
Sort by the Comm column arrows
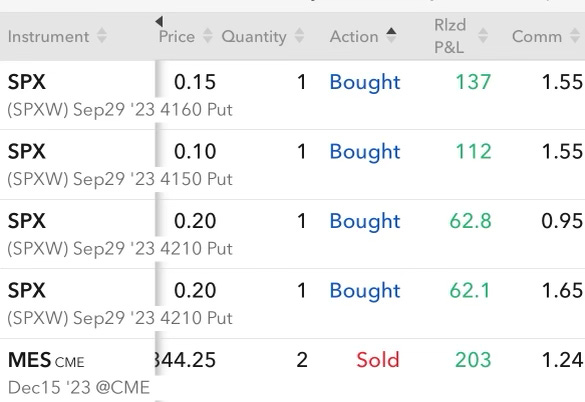pyautogui.click(x=575, y=36)
